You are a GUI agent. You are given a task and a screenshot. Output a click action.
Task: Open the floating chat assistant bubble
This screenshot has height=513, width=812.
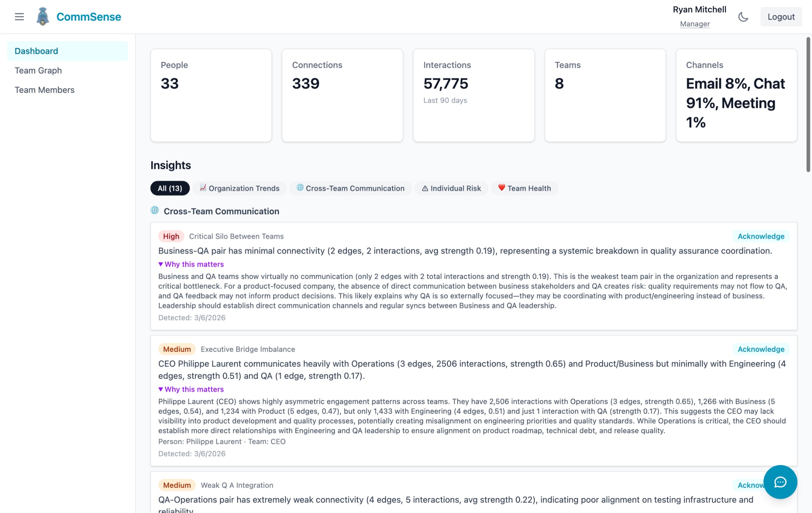[x=780, y=482]
